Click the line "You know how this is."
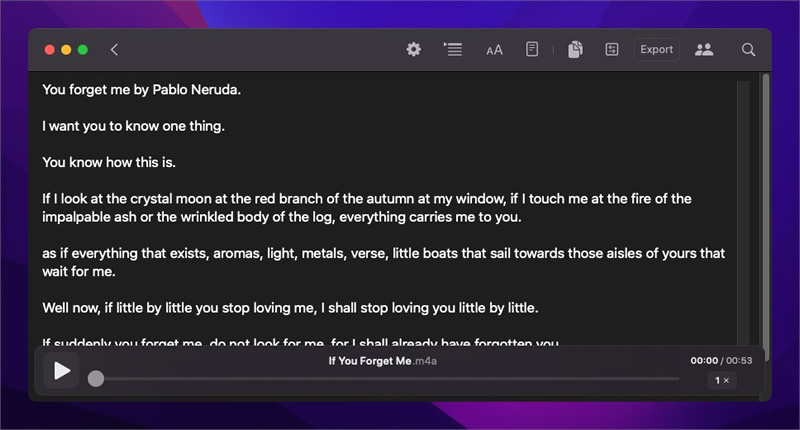The width and height of the screenshot is (800, 430). coord(109,162)
